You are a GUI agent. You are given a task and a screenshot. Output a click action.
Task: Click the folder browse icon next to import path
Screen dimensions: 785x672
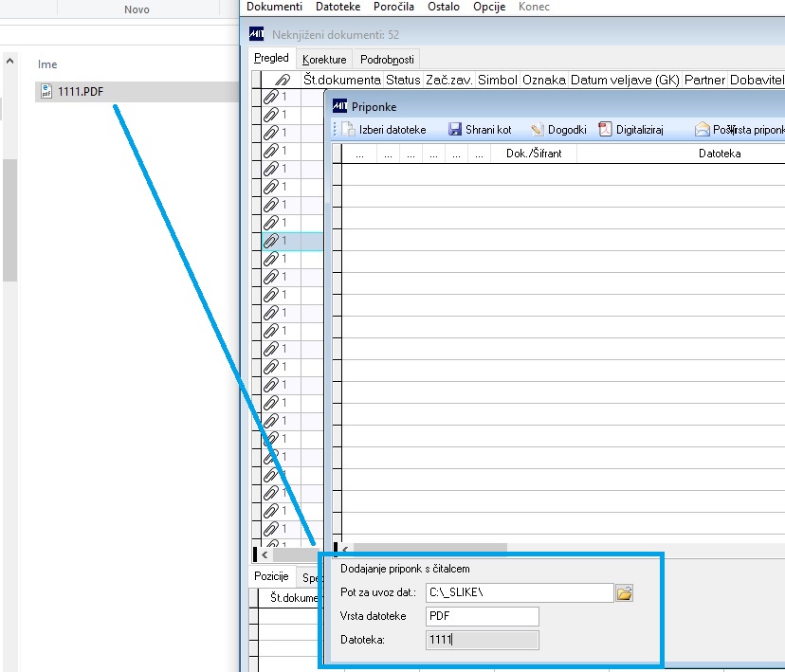[x=624, y=593]
